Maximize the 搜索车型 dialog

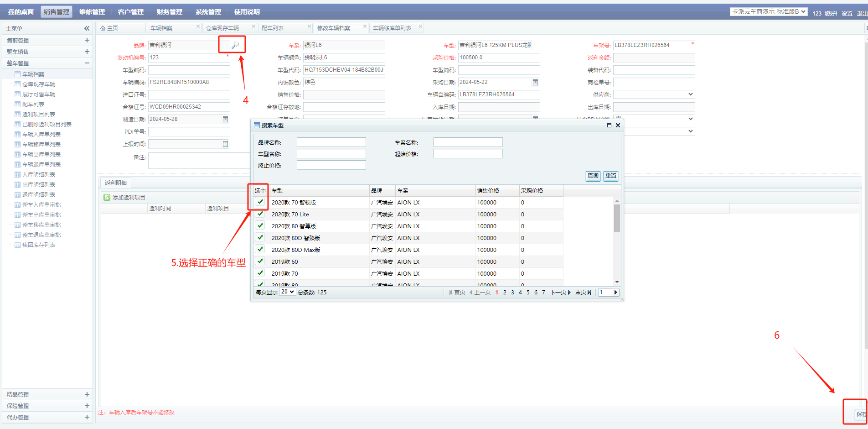tap(609, 126)
